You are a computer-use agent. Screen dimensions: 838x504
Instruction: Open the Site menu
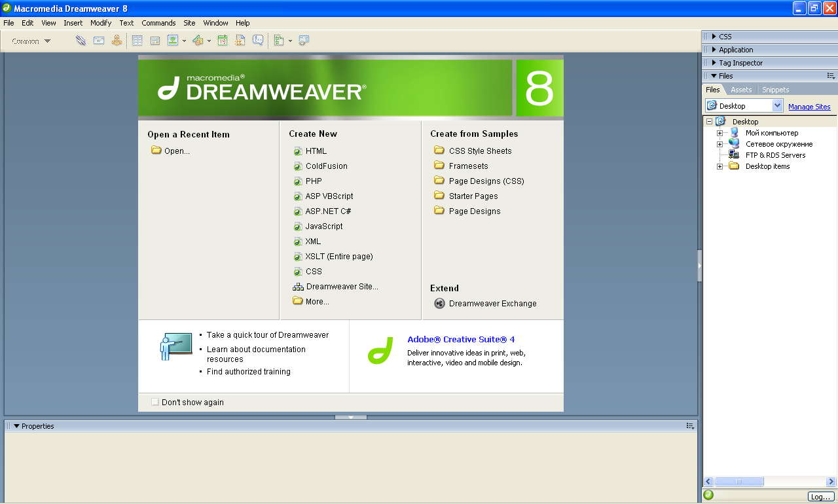click(189, 23)
